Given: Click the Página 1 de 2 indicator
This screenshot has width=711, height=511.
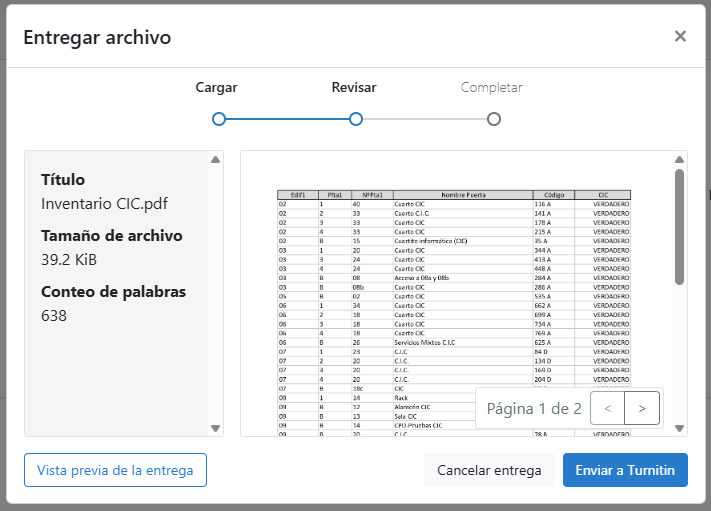Looking at the screenshot, I should 534,408.
